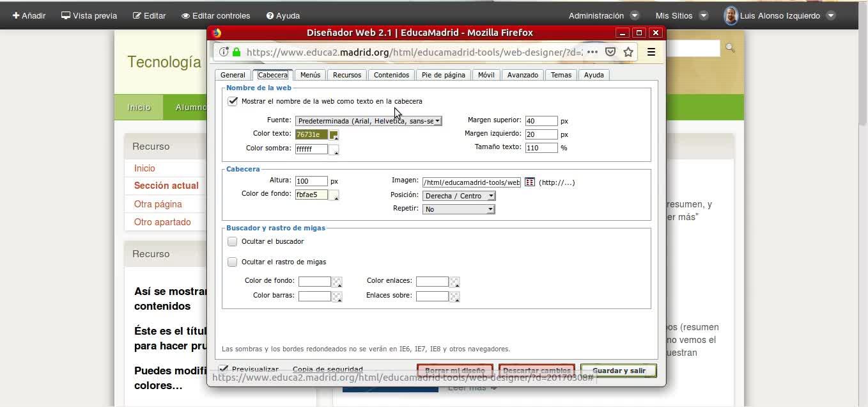This screenshot has height=407, width=868.
Task: Open the Móvil tab
Action: coord(486,75)
